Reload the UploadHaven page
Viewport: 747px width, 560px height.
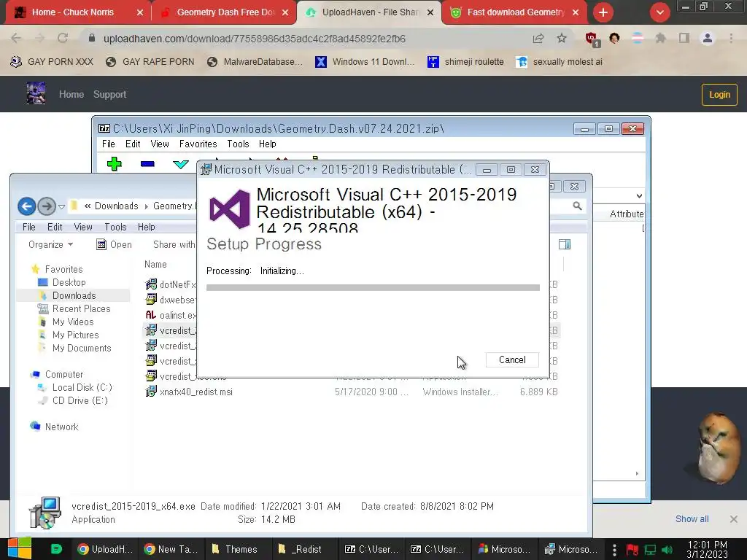pyautogui.click(x=63, y=38)
